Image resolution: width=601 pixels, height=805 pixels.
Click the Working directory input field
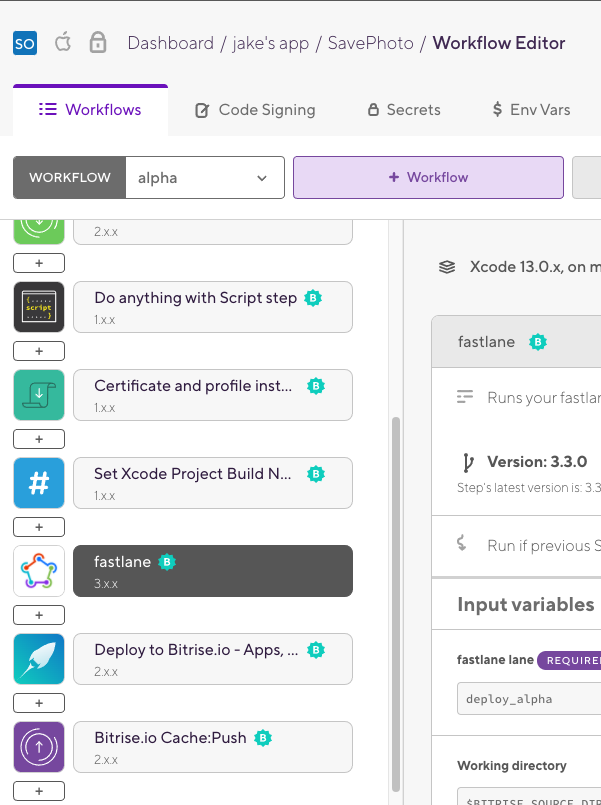529,796
